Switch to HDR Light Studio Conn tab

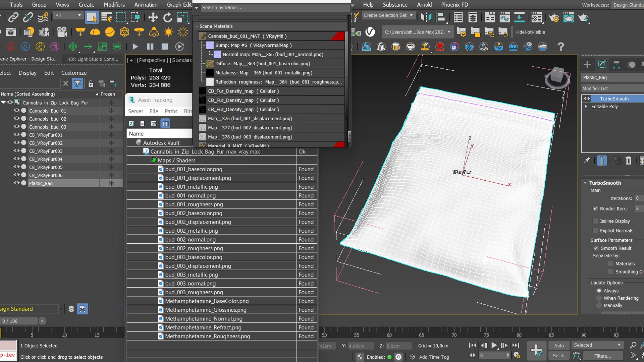93,59
